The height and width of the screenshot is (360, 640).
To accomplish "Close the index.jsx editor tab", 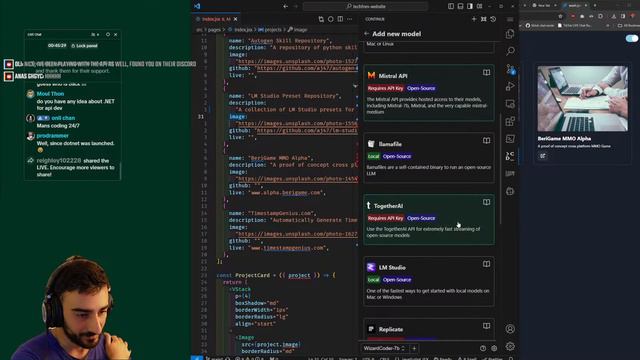I will pyautogui.click(x=236, y=19).
